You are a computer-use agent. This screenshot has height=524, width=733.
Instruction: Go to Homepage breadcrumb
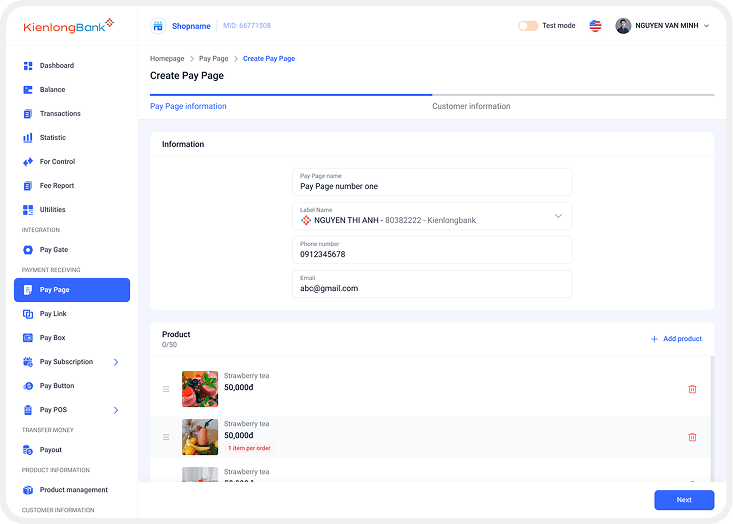click(167, 58)
